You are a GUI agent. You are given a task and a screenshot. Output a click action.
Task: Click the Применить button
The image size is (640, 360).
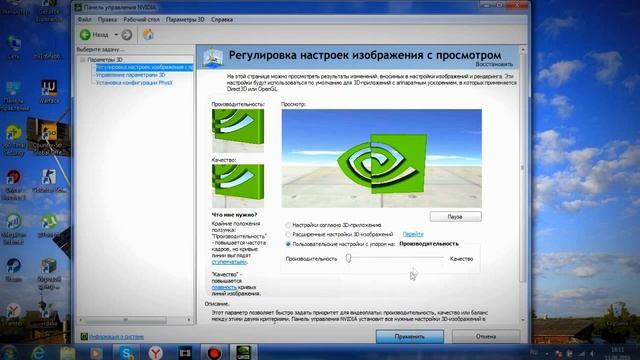pyautogui.click(x=410, y=337)
